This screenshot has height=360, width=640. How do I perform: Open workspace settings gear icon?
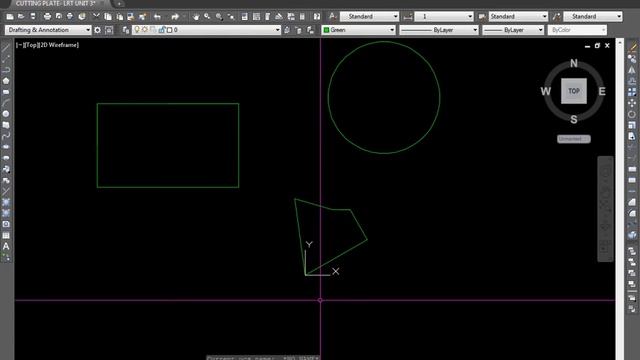tap(97, 30)
